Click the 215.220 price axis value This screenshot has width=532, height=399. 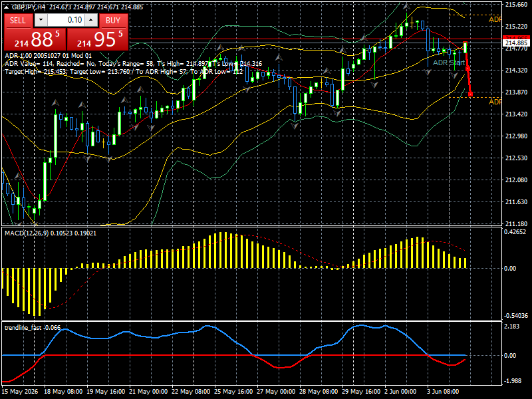click(516, 26)
